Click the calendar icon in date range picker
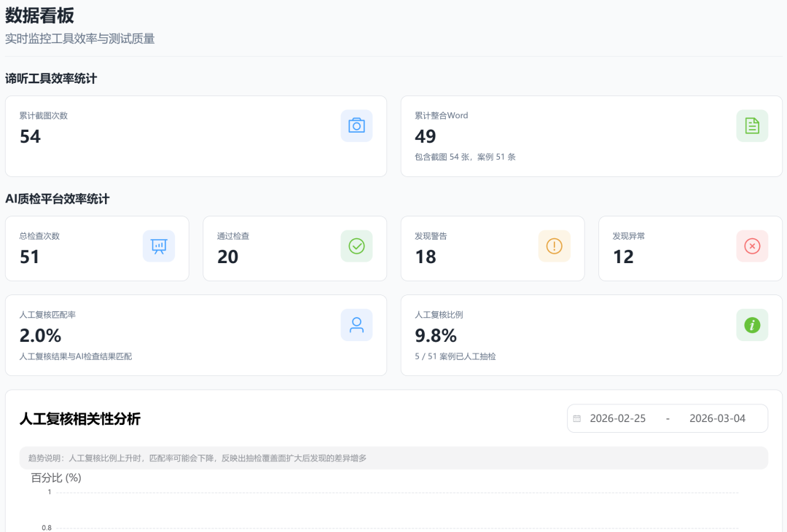The height and width of the screenshot is (532, 787). (577, 419)
